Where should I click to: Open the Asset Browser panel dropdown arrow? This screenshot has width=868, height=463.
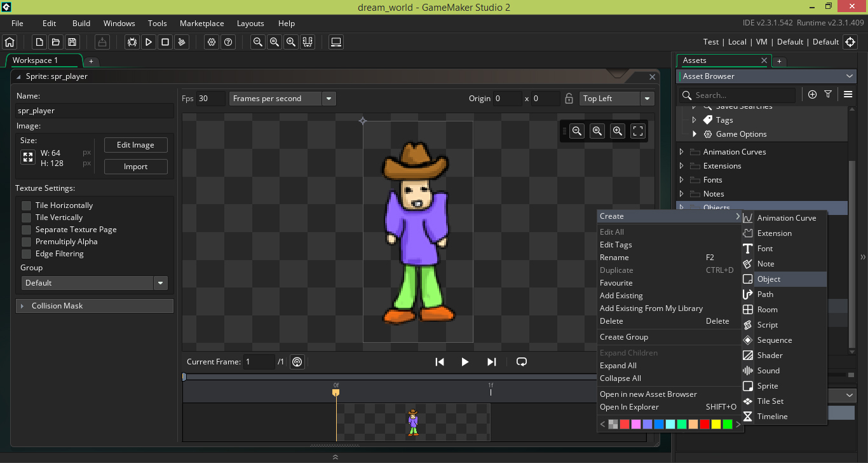pyautogui.click(x=850, y=76)
